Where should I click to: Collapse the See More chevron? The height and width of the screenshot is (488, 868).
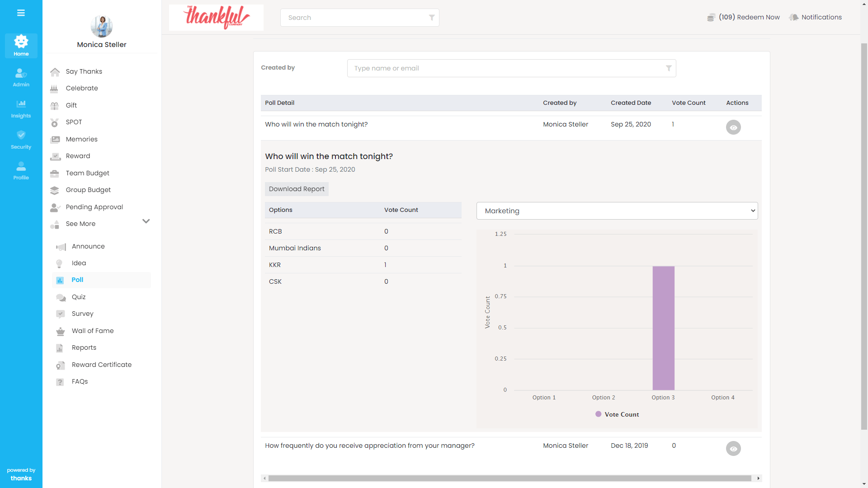click(x=146, y=221)
